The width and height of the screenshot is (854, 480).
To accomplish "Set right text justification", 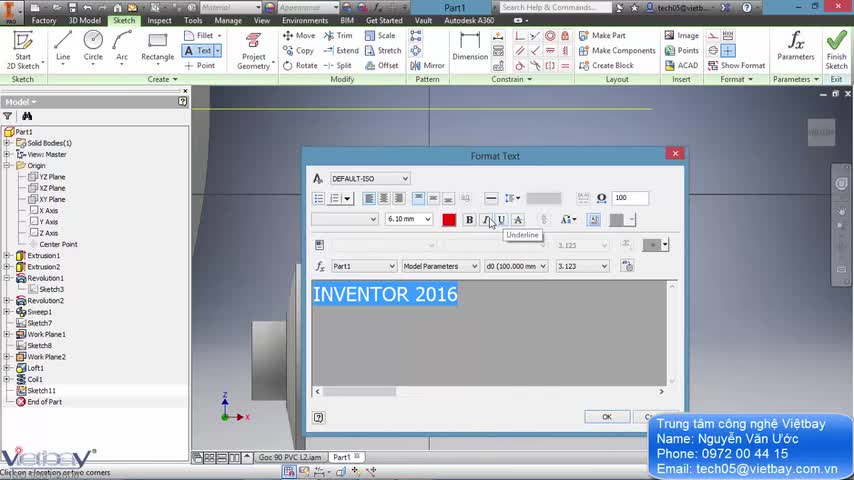I will coord(399,198).
